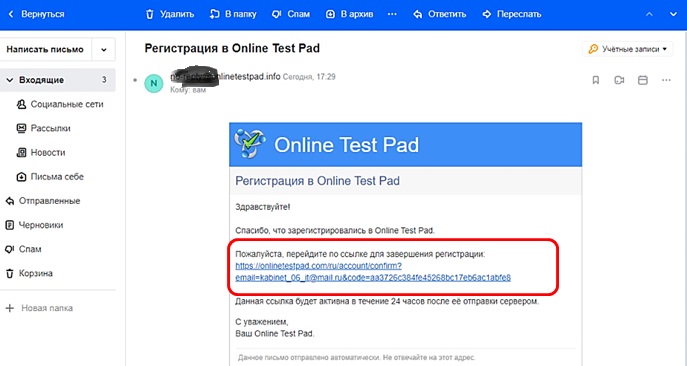Move message using В папку
This screenshot has height=366, width=687.
point(233,14)
